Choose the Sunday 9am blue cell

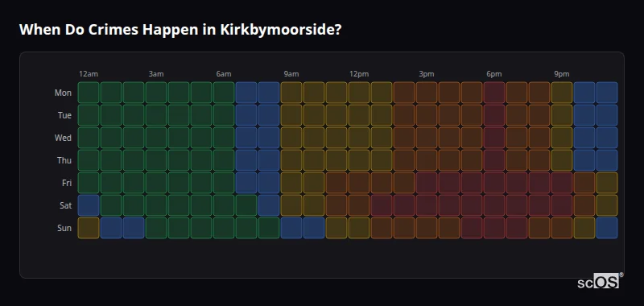click(x=291, y=228)
